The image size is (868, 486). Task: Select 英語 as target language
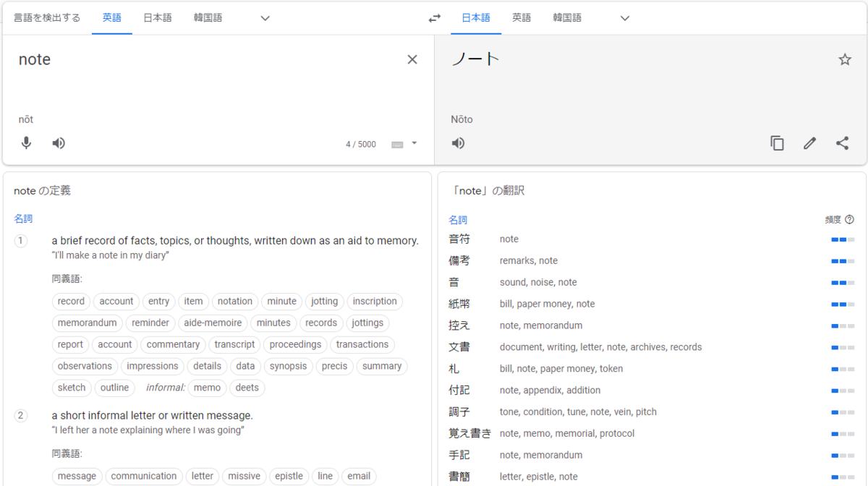pyautogui.click(x=522, y=18)
